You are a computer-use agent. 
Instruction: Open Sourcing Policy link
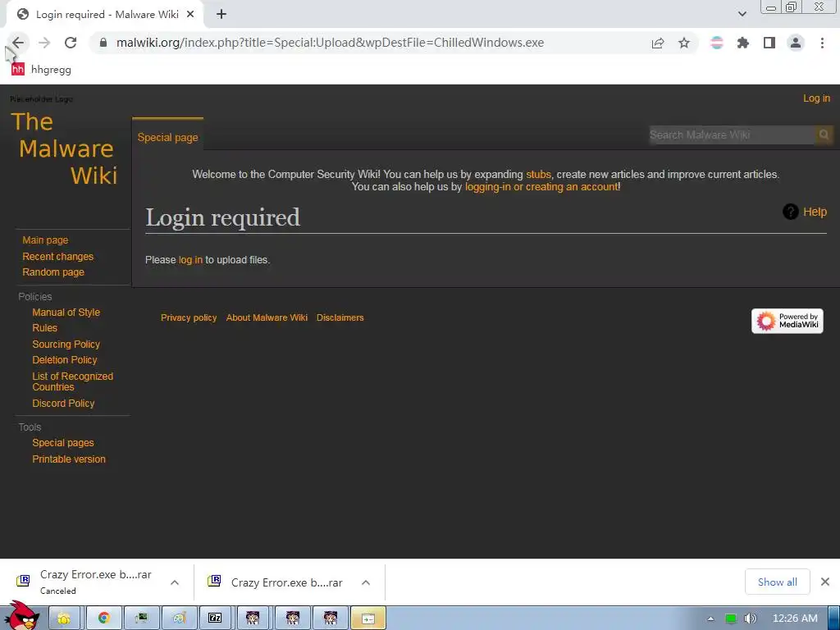pos(66,345)
